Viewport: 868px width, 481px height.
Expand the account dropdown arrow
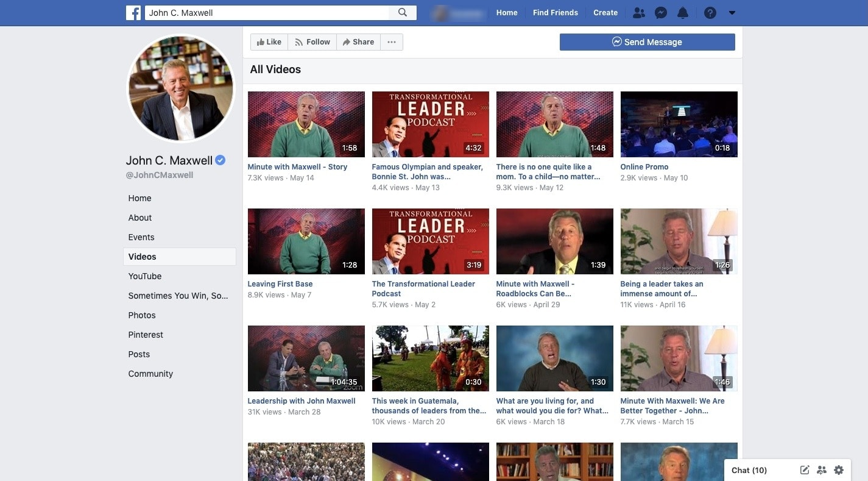[732, 13]
